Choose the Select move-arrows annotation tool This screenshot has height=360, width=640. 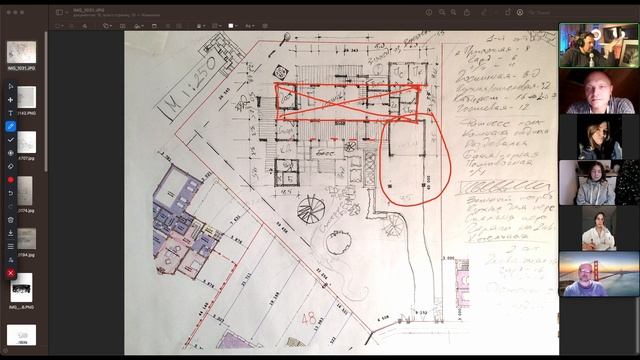(x=11, y=100)
